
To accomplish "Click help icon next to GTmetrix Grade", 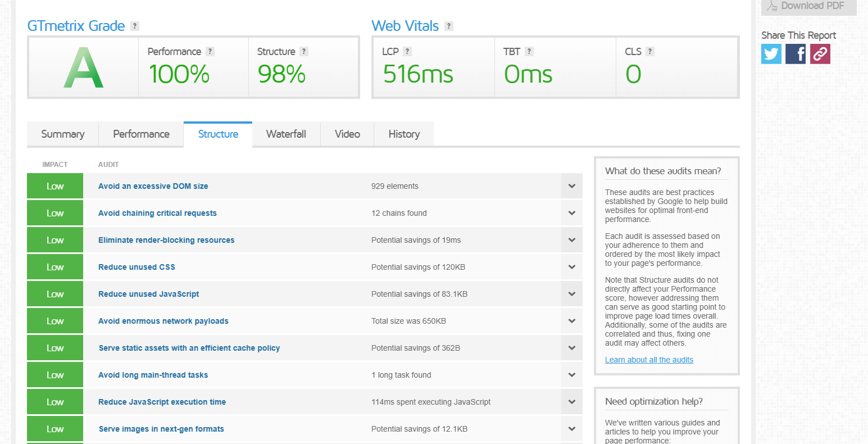I will 134,26.
